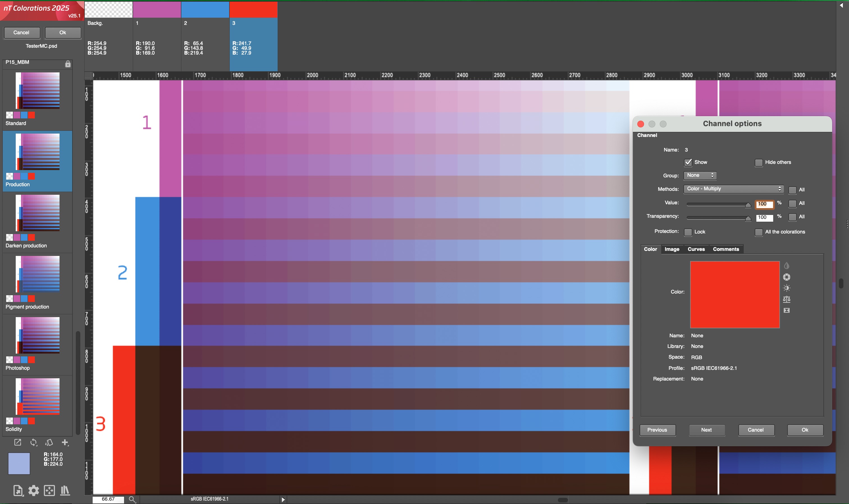The image size is (849, 504).
Task: Tick the Lock protection checkbox
Action: [x=688, y=232]
